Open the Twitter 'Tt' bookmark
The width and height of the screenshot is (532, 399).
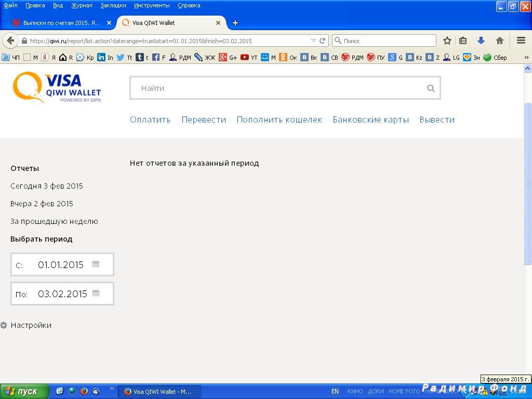[125, 57]
